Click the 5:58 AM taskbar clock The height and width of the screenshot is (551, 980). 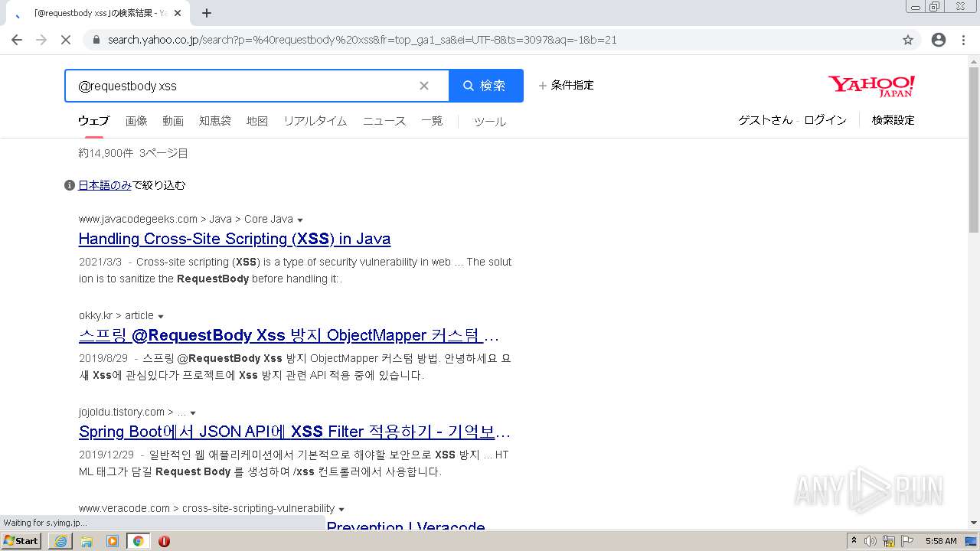point(941,541)
